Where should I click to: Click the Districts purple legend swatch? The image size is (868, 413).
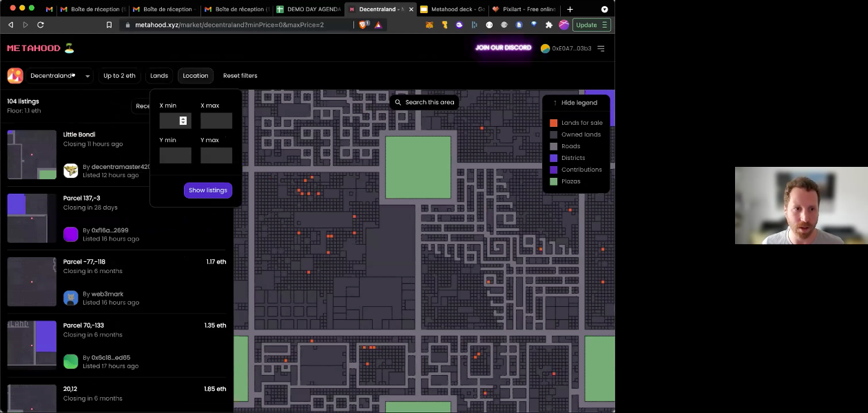[x=554, y=158]
